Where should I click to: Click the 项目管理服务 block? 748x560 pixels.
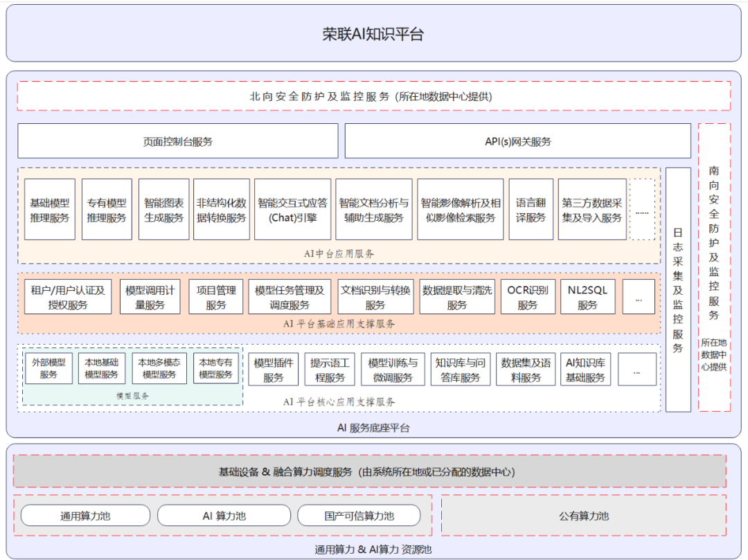click(x=216, y=296)
